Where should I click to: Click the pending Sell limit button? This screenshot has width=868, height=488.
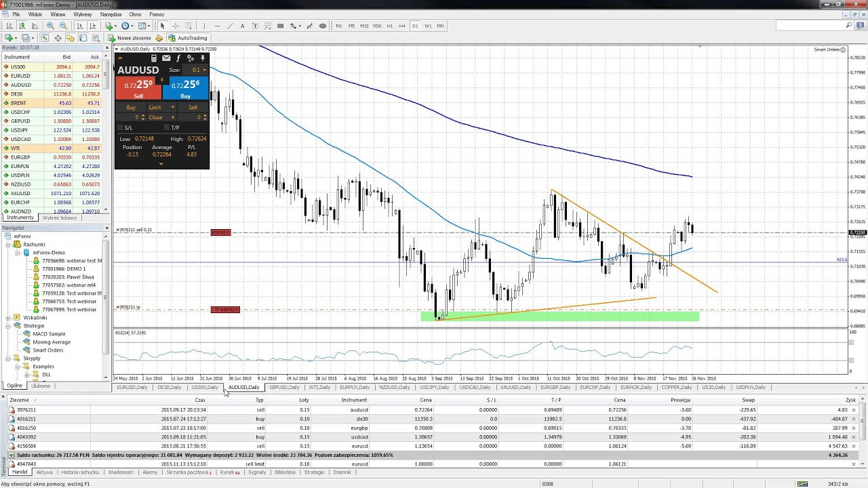[193, 107]
